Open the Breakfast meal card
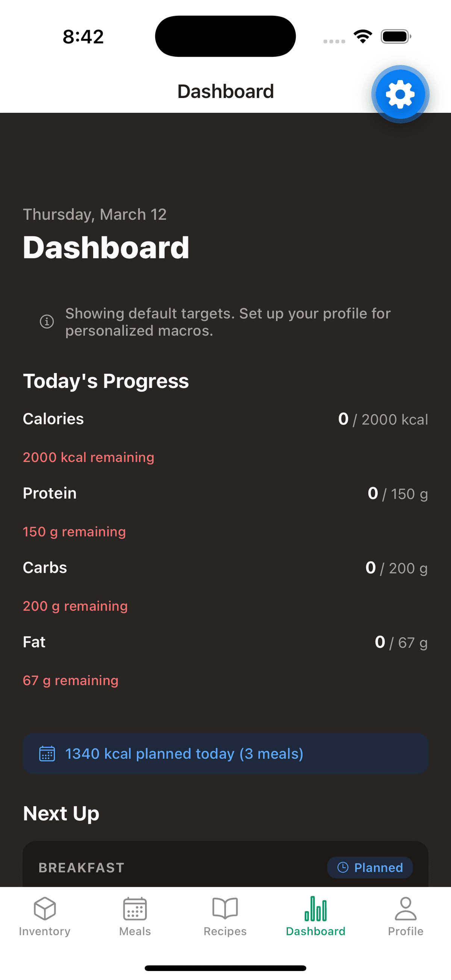This screenshot has width=451, height=980. 152,868
